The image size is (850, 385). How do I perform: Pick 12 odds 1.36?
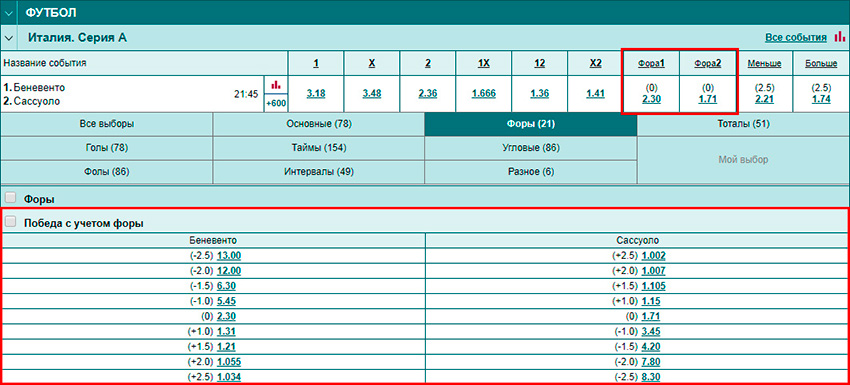(x=539, y=93)
